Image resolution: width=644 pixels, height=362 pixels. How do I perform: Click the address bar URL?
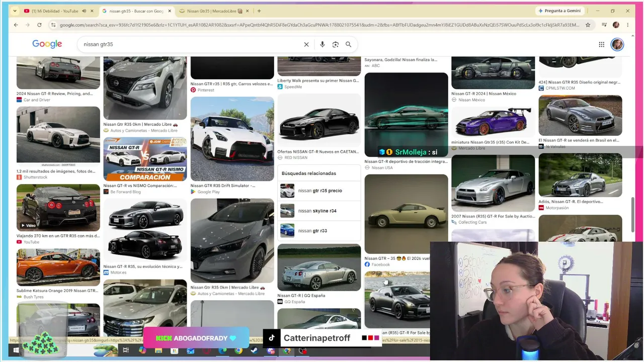[319, 25]
